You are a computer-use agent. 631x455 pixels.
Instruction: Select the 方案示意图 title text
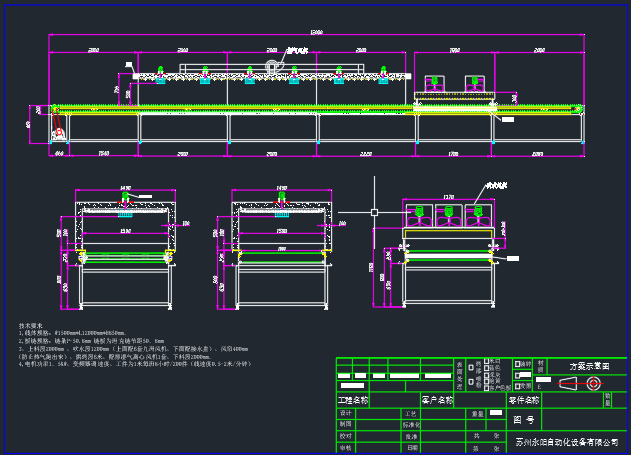click(589, 367)
